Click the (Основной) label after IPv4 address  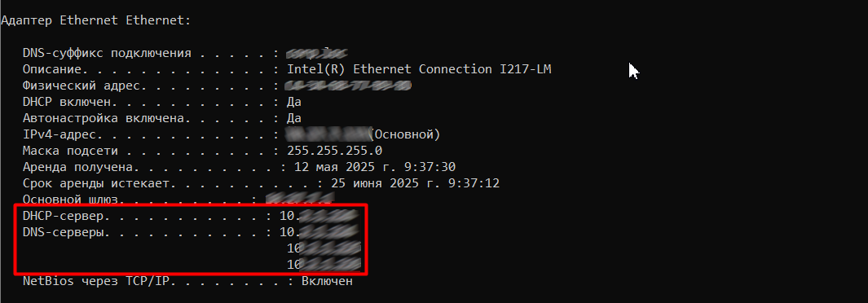(405, 134)
